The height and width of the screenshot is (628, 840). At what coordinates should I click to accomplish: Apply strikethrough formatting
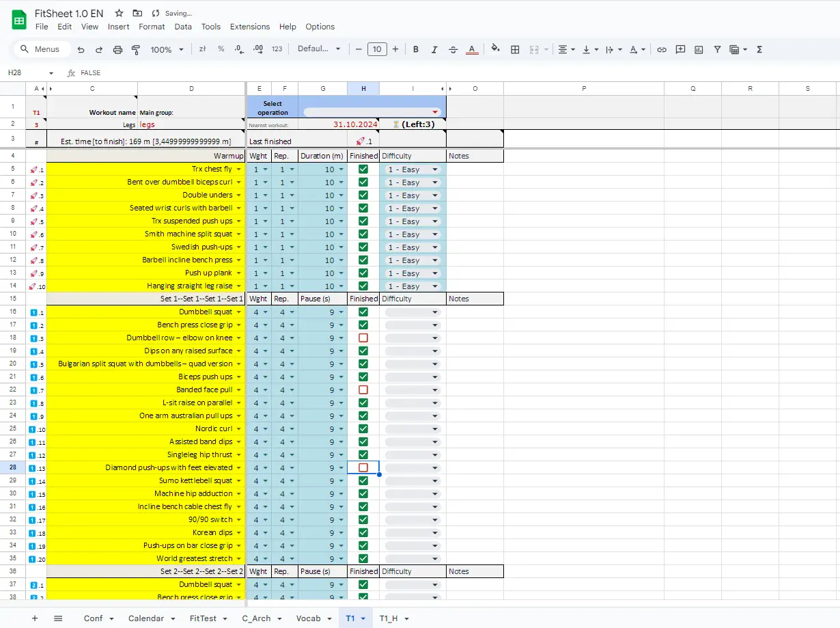point(453,50)
